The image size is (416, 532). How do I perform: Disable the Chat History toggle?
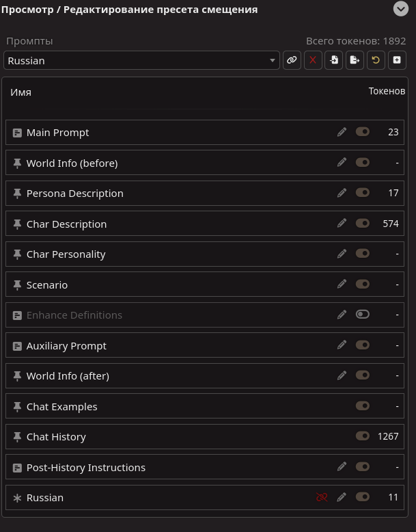coord(363,436)
